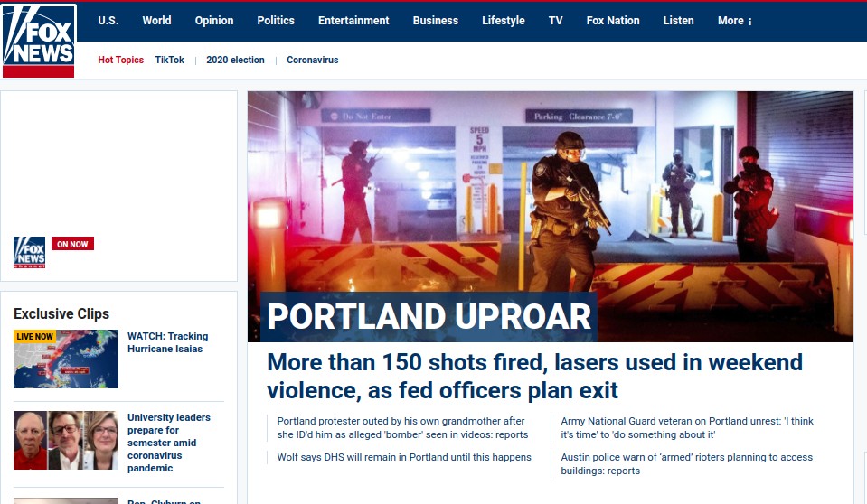Expand the More menu in navigation
The image size is (867, 504).
tap(734, 21)
